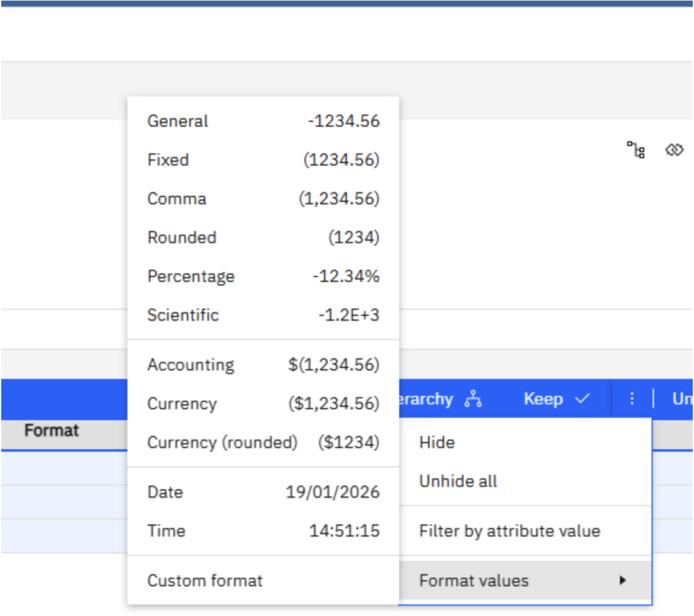Click the chain link icon at top right
Viewport: 694px width, 616px height.
coord(674,150)
